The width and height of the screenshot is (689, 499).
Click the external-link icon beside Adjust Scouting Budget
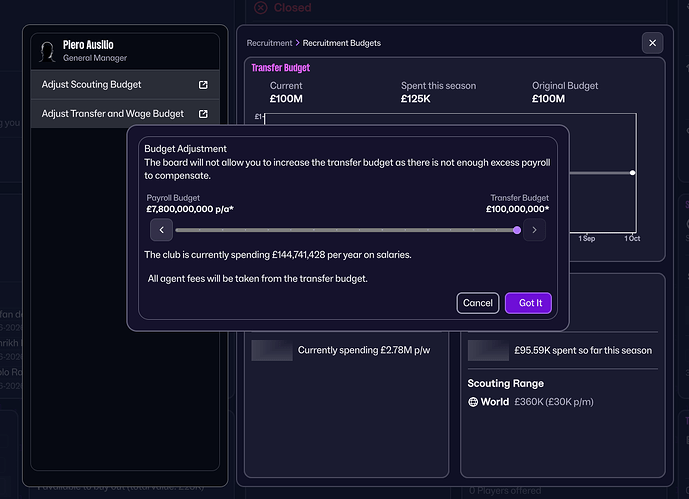[204, 85]
